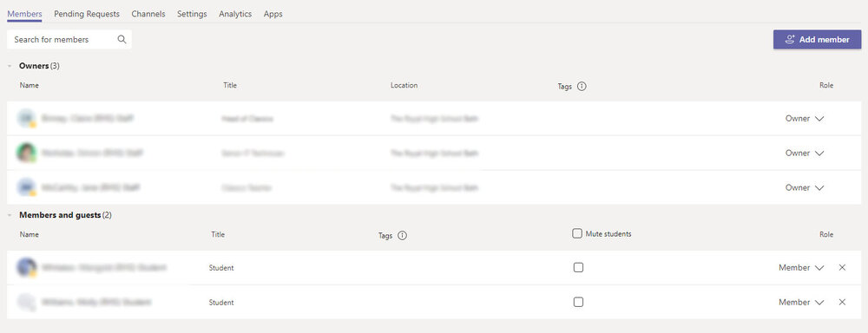Click the Title column header under Owners
This screenshot has width=868, height=333.
230,85
